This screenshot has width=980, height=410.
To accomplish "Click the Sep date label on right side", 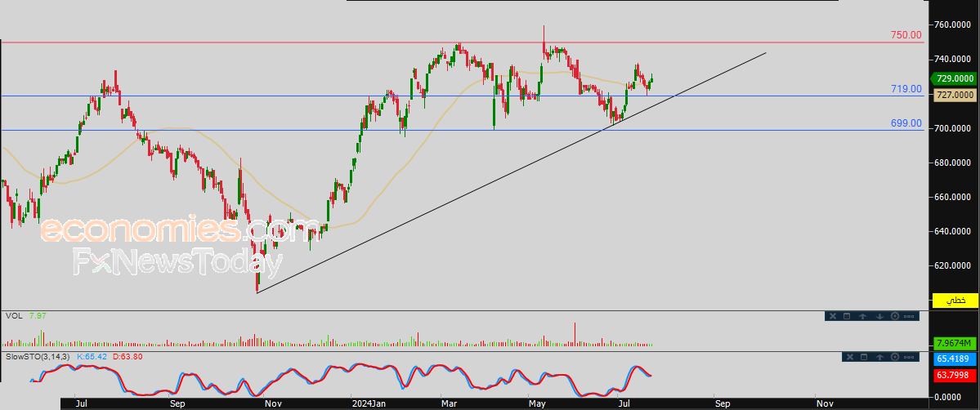I will point(722,403).
